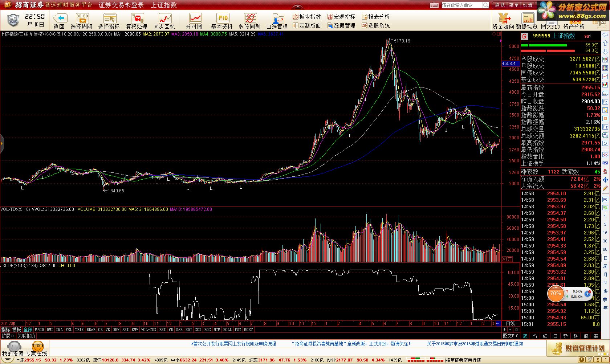Image resolution: width=610 pixels, height=364 pixels.
Task: Select the MACD indicator tab
Action: pos(39,330)
